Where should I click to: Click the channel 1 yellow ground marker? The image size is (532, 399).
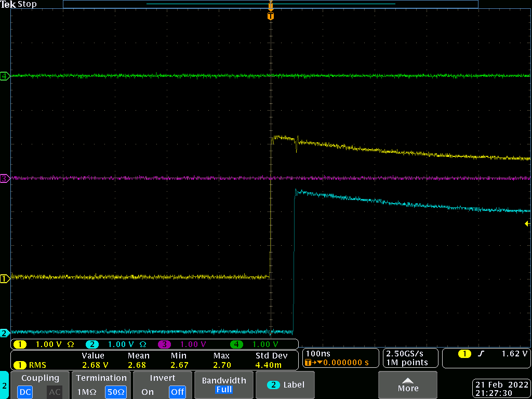click(x=5, y=278)
